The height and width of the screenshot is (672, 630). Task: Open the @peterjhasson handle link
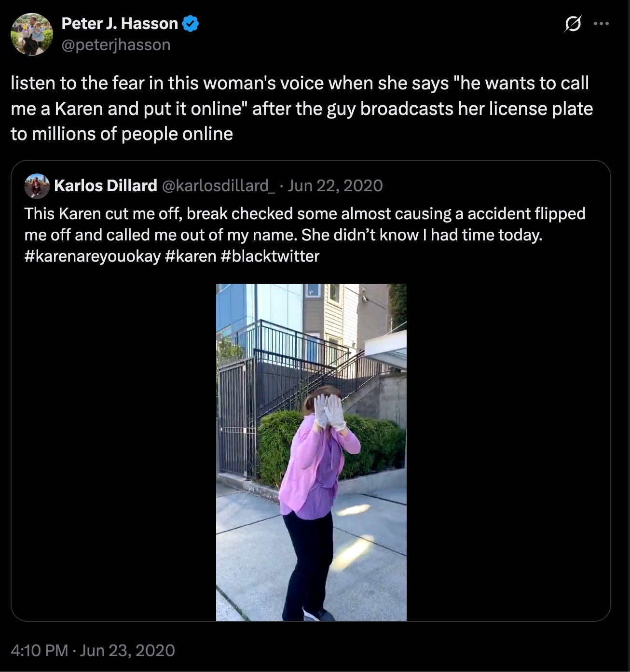116,45
